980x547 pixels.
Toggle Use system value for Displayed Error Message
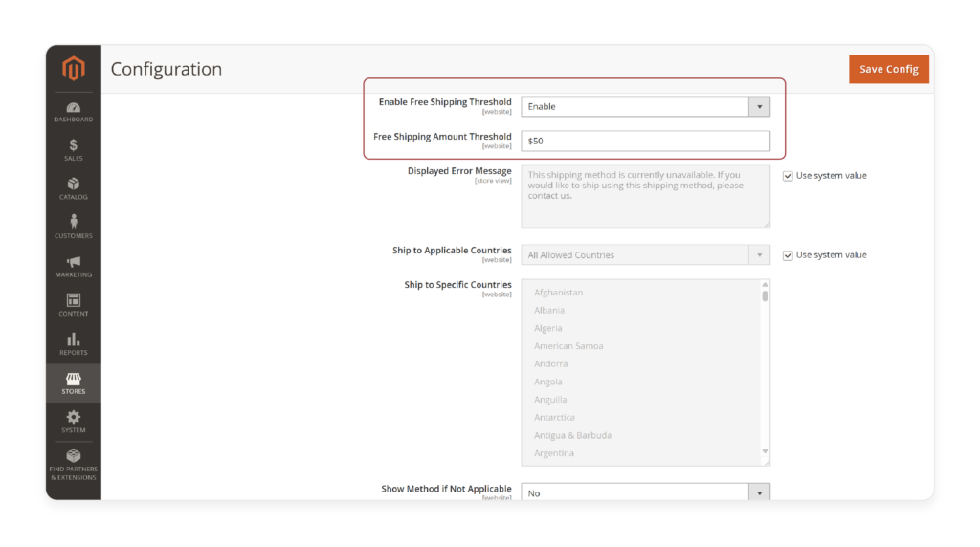[788, 176]
